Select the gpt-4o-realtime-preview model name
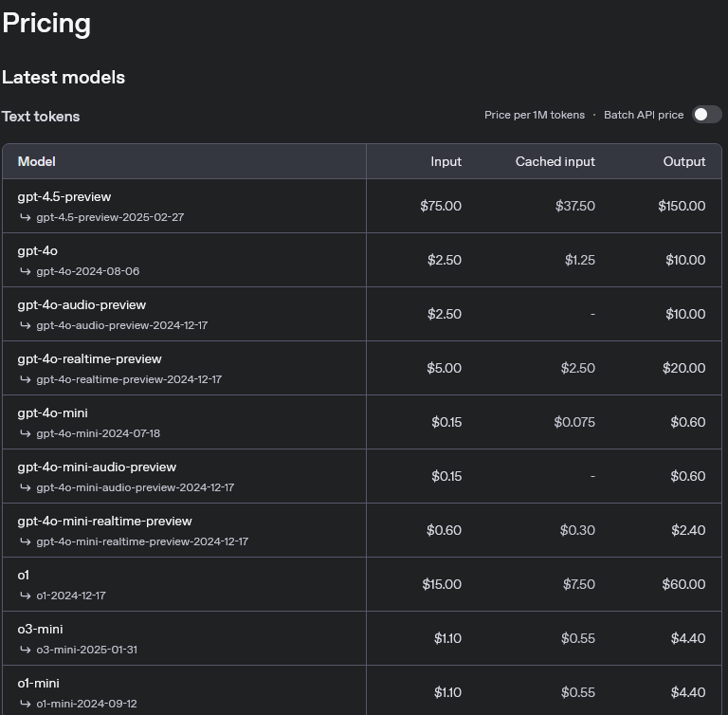The height and width of the screenshot is (715, 728). click(90, 359)
